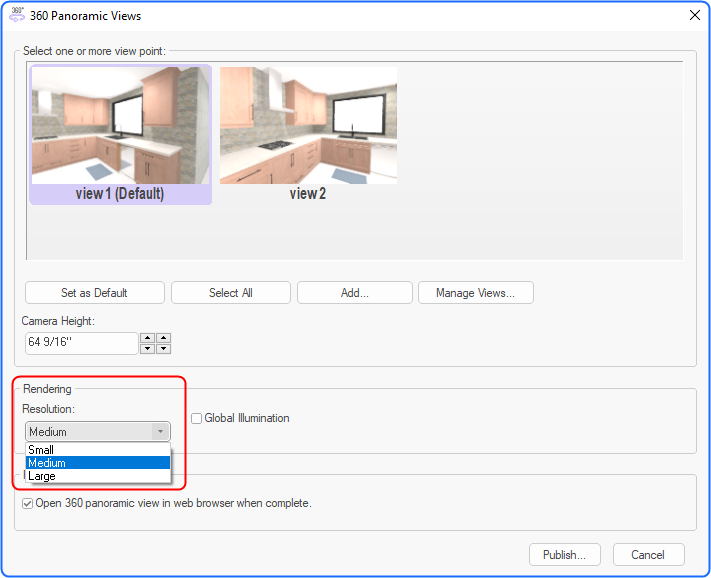Click the "view1 (Default)" caption text
Image resolution: width=711 pixels, height=578 pixels.
(120, 194)
